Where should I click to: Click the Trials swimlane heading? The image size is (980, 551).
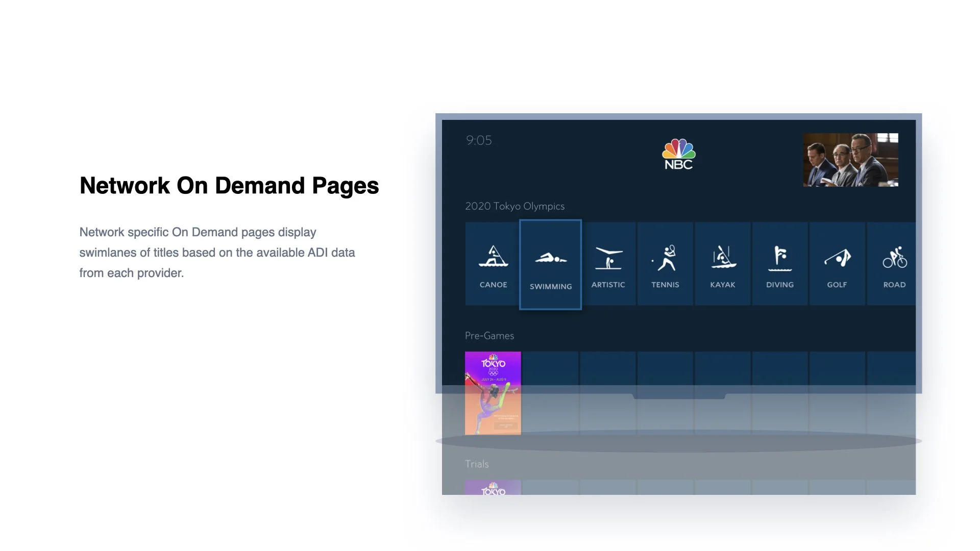click(x=476, y=464)
